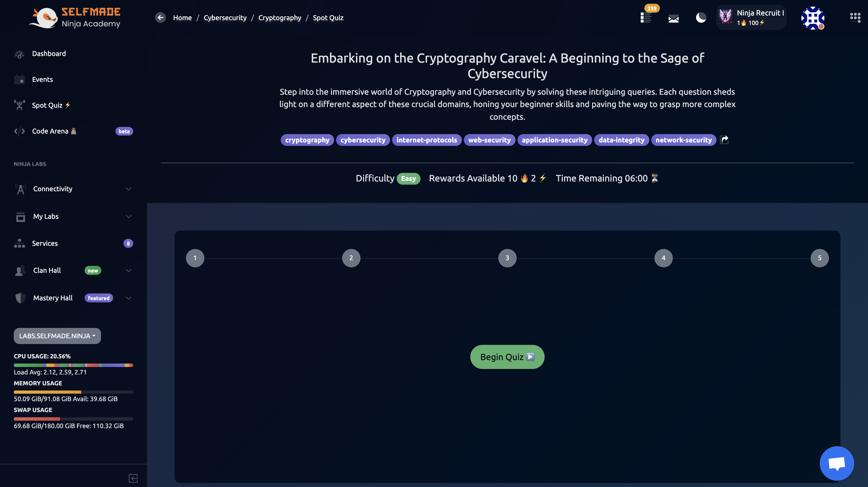Select quiz step 3 marker
This screenshot has width=868, height=487.
click(507, 258)
